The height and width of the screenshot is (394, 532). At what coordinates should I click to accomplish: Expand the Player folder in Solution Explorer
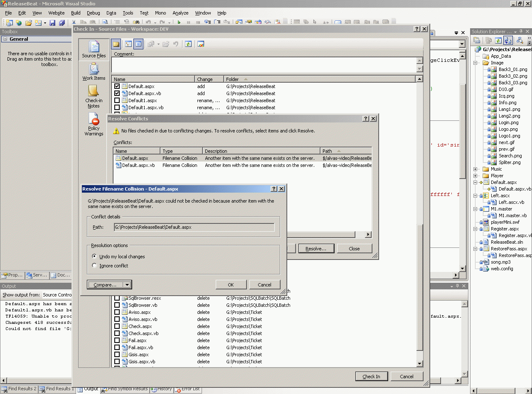pos(475,176)
